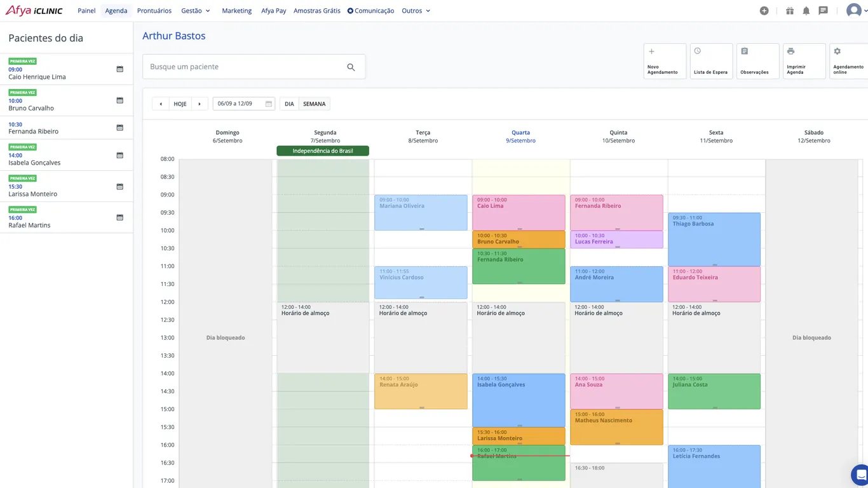Open calendar icon for Caio Henrique Lima
The width and height of the screenshot is (868, 488).
tap(119, 69)
